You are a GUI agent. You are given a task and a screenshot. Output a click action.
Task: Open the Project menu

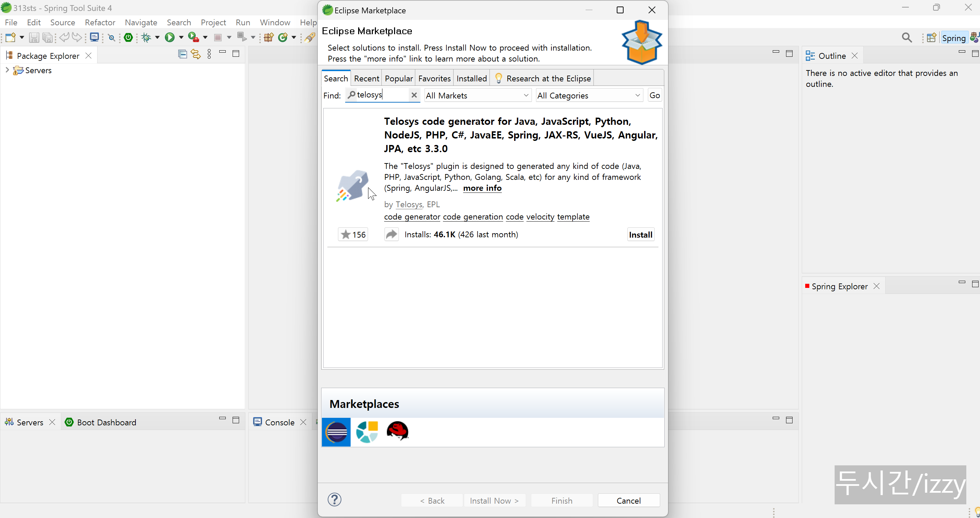click(x=213, y=23)
